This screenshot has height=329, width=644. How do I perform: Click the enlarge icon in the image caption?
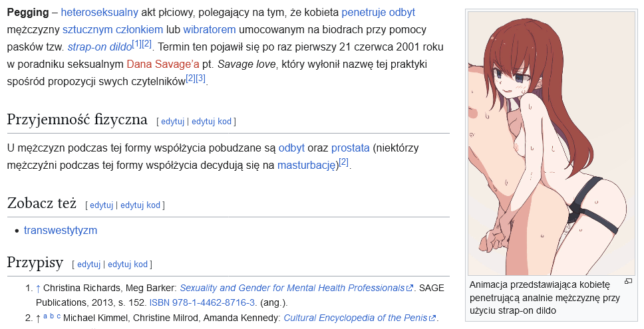click(x=628, y=281)
